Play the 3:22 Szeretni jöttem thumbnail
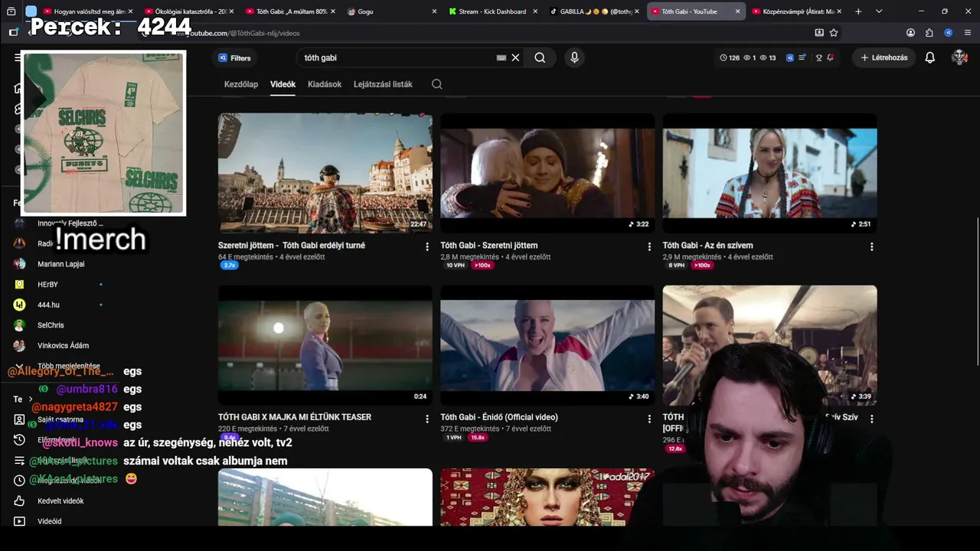Viewport: 980px width, 551px height. point(547,173)
